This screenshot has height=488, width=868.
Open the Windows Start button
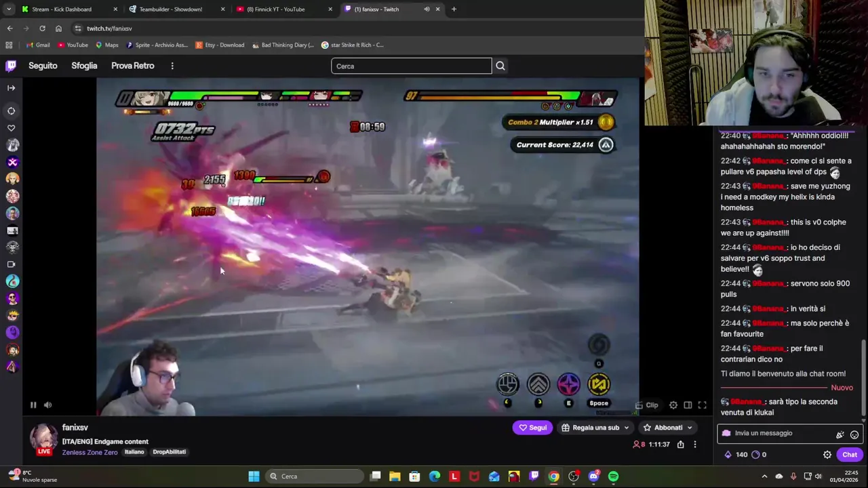pyautogui.click(x=254, y=476)
